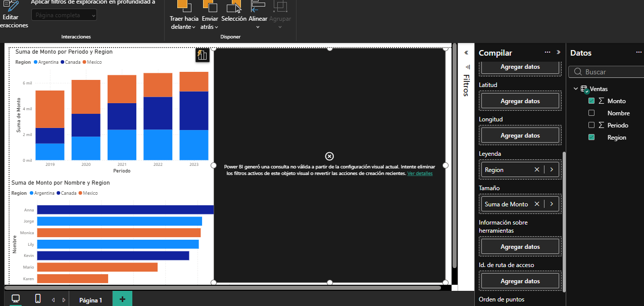This screenshot has width=644, height=306.
Task: Switch to desktop layout view
Action: coord(16,299)
